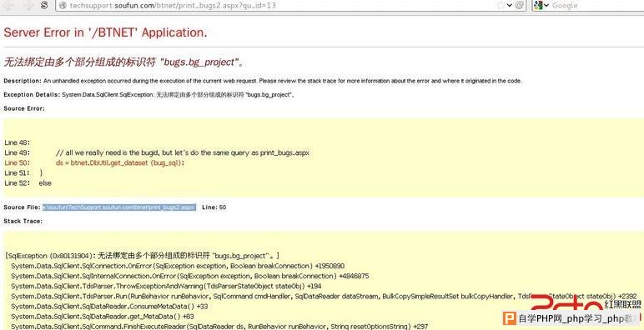Viewport: 644px width, 330px height.
Task: Click the "Line: 50" text after the source file
Action: (214, 207)
